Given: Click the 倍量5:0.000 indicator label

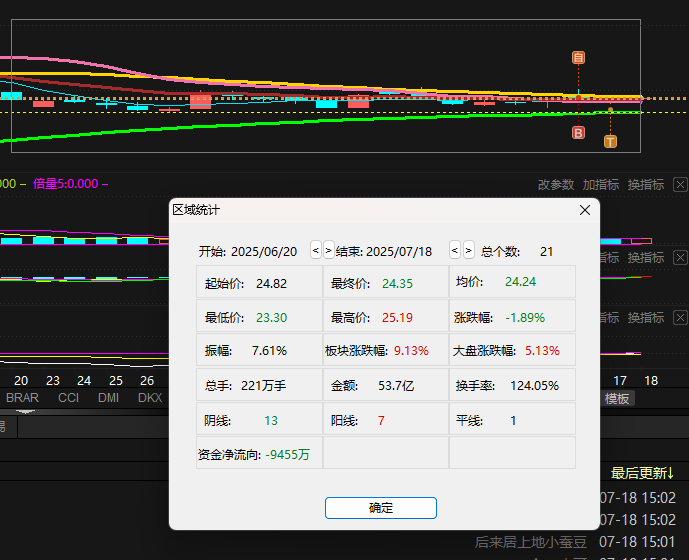Looking at the screenshot, I should [x=65, y=184].
